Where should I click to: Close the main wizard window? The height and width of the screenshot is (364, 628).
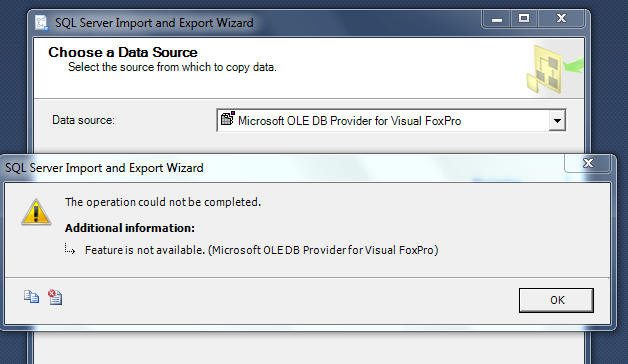tap(562, 19)
